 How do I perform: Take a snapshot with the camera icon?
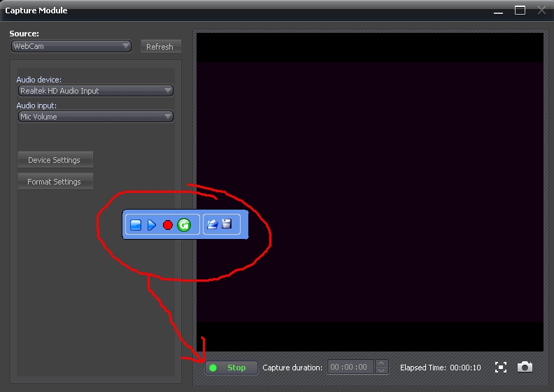pyautogui.click(x=525, y=367)
